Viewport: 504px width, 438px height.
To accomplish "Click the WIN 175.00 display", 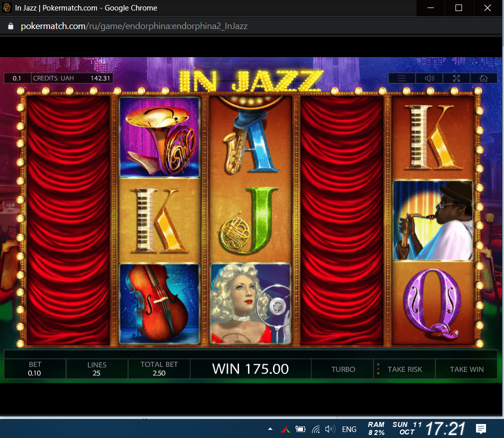I will (250, 369).
